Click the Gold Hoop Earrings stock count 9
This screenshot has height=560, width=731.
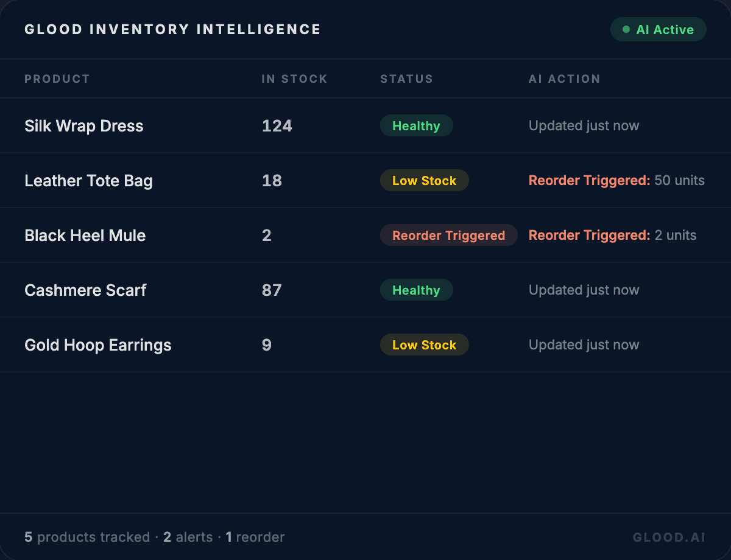267,345
